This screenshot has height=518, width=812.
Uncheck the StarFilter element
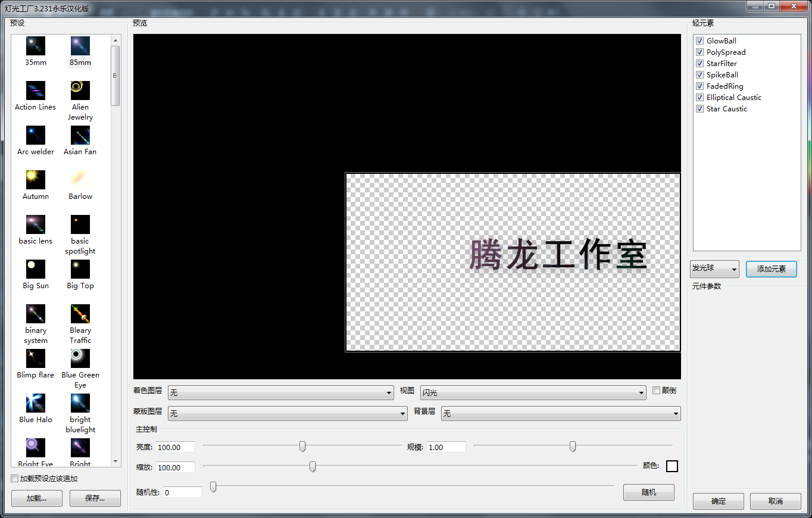click(x=699, y=63)
